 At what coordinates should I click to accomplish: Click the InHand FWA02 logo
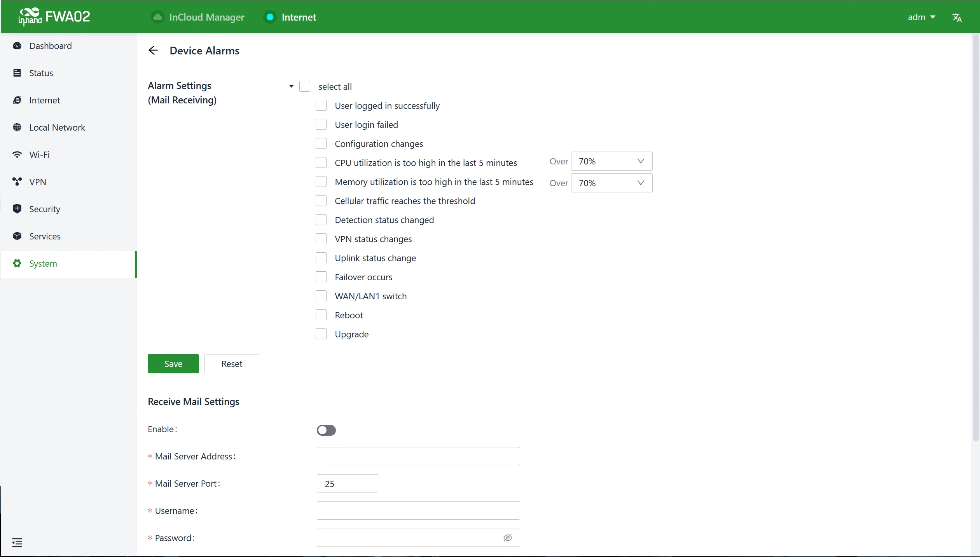[x=54, y=17]
